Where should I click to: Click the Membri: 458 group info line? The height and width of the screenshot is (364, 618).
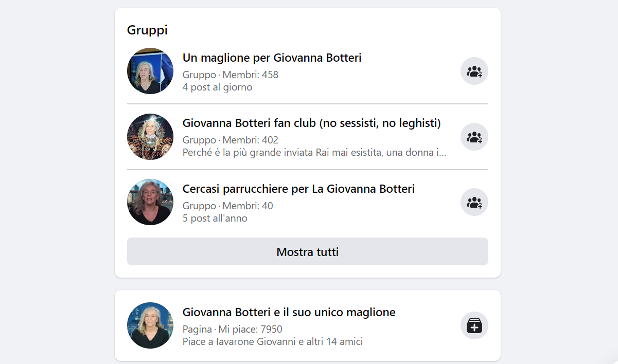(x=230, y=75)
